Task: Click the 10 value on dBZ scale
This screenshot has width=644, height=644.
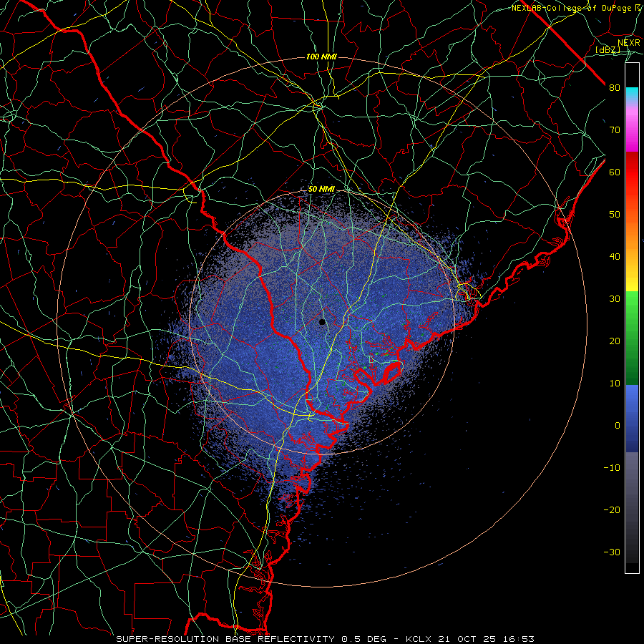Action: pyautogui.click(x=615, y=384)
